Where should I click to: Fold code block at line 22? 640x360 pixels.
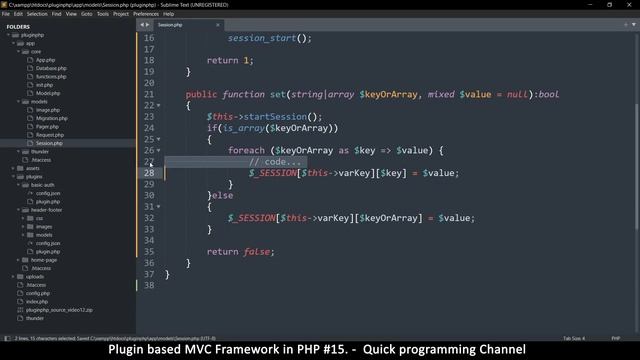point(159,106)
